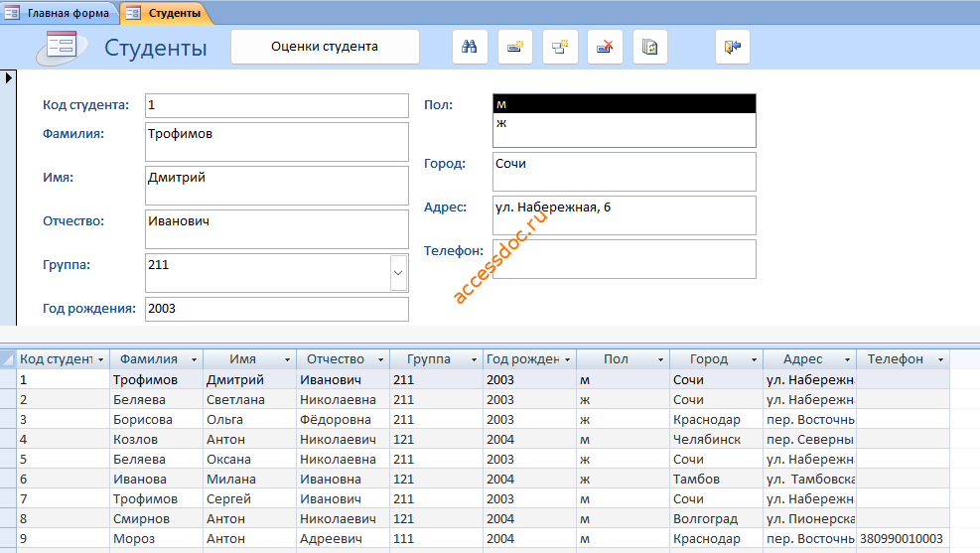Viewport: 980px width, 553px height.
Task: Open Имя column filter dropdown
Action: pyautogui.click(x=288, y=360)
